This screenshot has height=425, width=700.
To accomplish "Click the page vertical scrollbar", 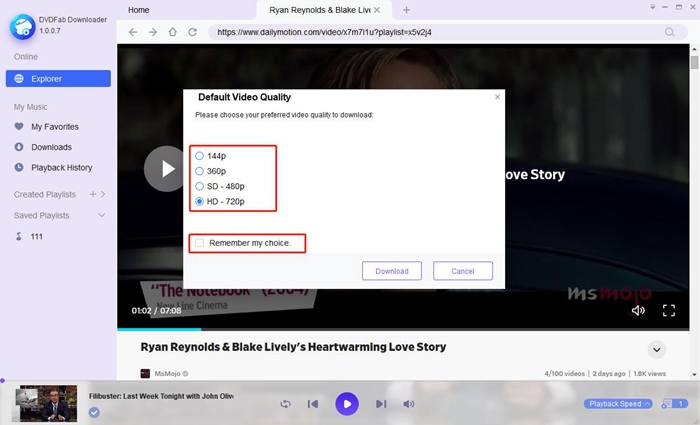I will (694, 62).
